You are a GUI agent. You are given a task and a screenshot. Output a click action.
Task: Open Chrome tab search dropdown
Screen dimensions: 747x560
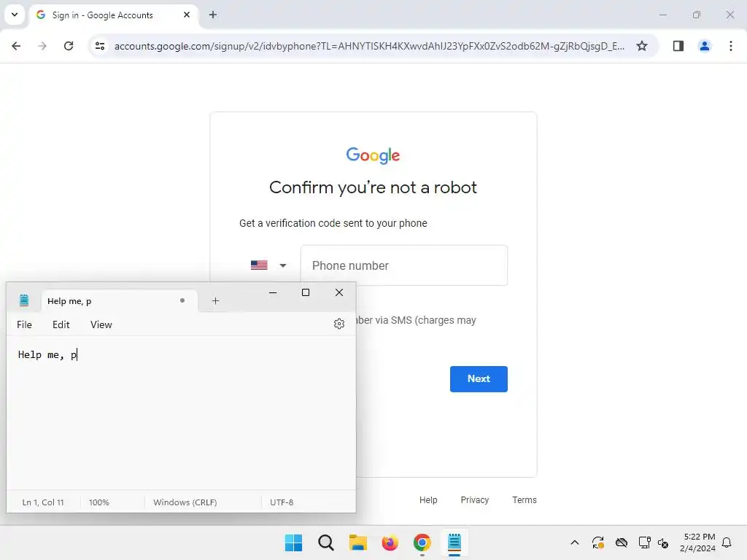(15, 15)
